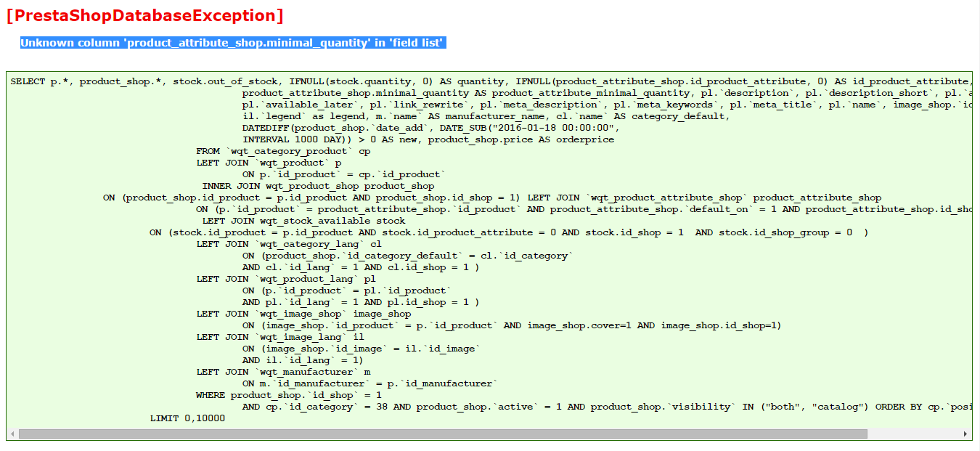
Task: Click 'AND il.`id_lang` = 1)' line
Action: click(303, 360)
